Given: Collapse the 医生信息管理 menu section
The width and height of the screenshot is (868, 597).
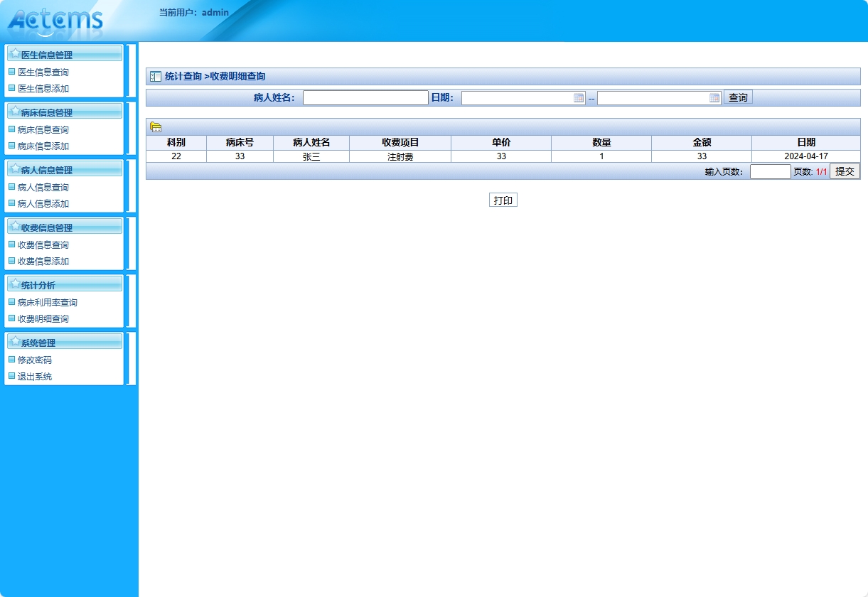Looking at the screenshot, I should 65,54.
